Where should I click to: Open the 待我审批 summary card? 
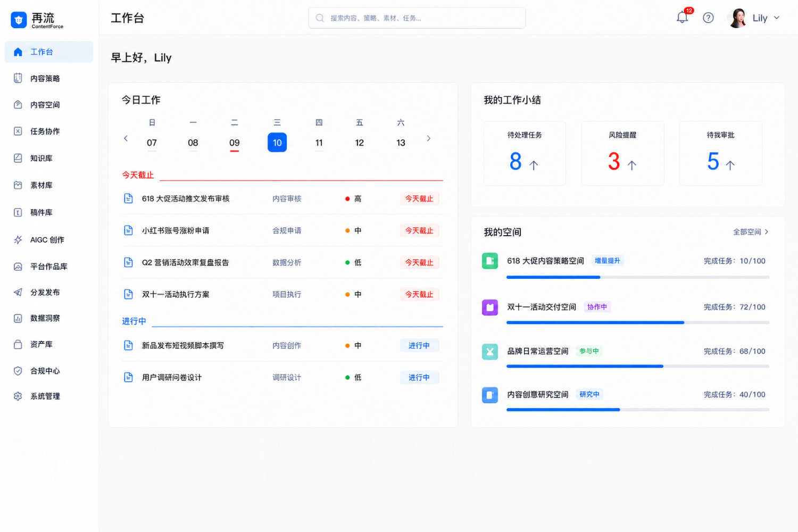coord(721,153)
